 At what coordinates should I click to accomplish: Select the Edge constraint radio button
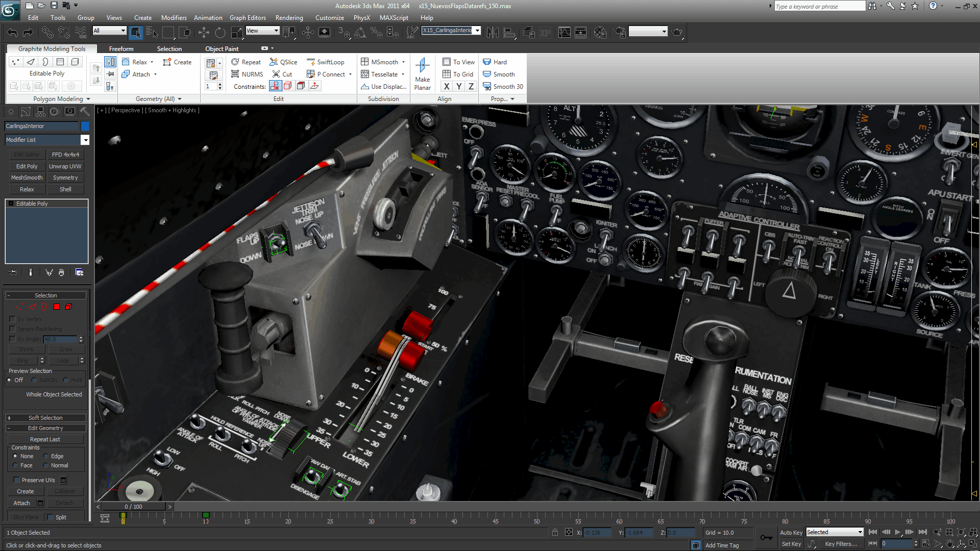tap(46, 456)
